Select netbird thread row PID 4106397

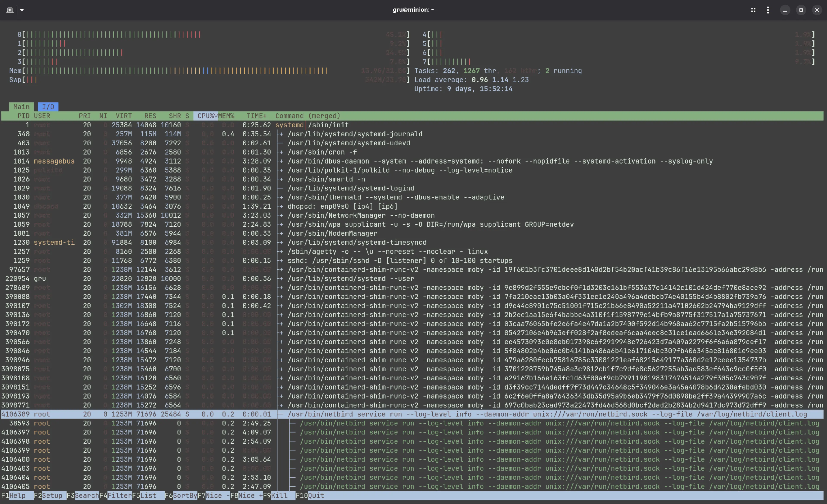tap(412, 433)
